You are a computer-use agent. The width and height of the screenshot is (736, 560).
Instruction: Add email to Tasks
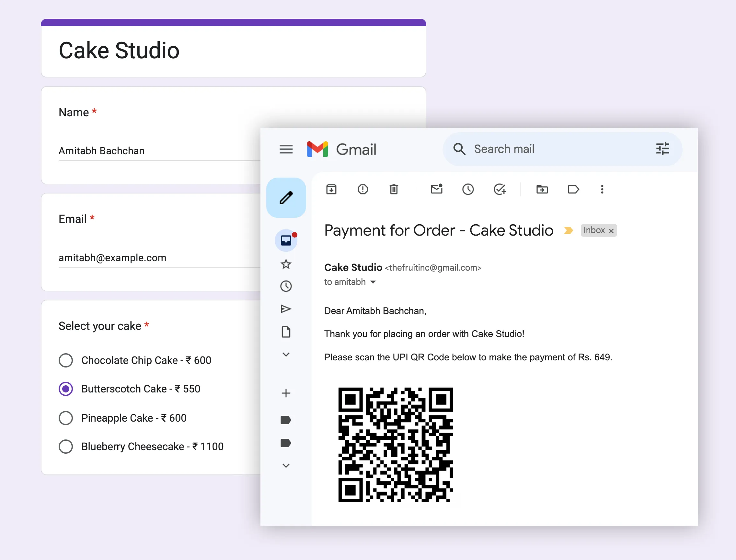tap(500, 189)
